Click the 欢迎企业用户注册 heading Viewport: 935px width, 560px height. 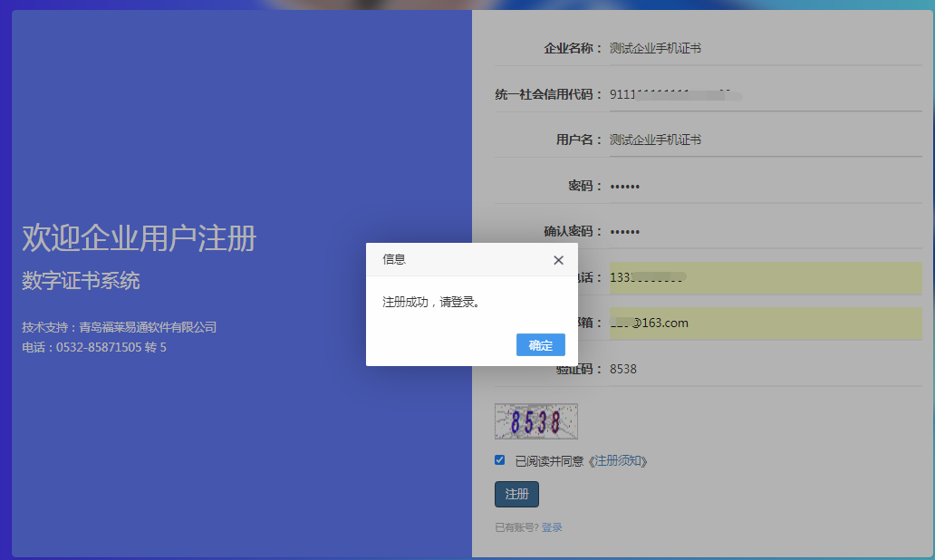140,238
